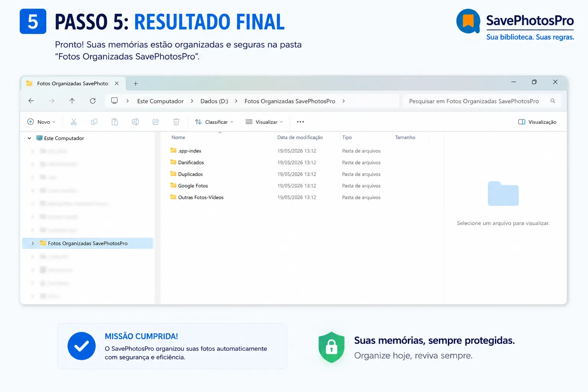Click the Delete trash can icon

coord(176,122)
